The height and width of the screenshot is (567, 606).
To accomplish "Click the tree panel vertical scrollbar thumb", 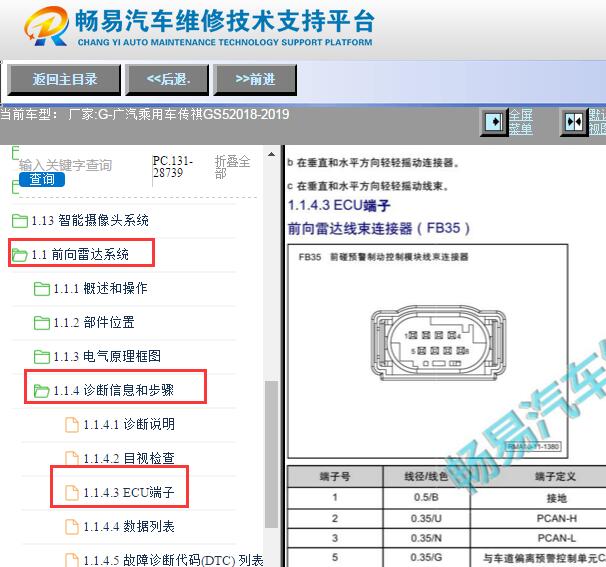I will [271, 454].
